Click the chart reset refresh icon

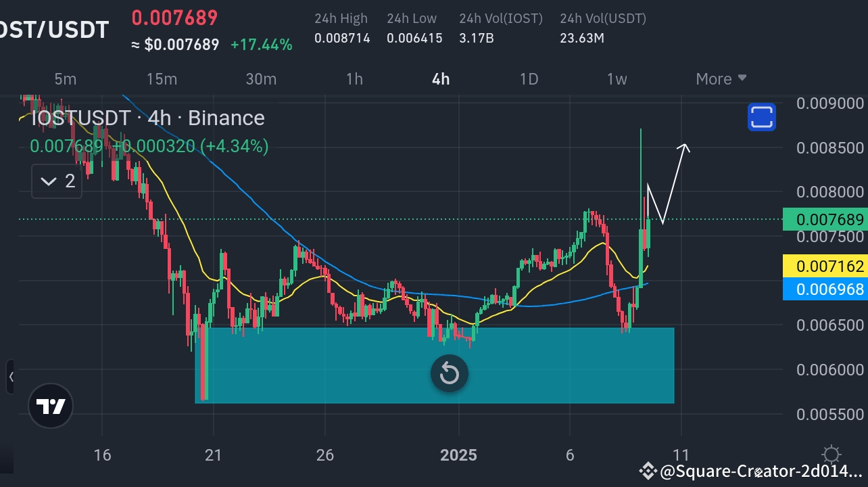(449, 373)
